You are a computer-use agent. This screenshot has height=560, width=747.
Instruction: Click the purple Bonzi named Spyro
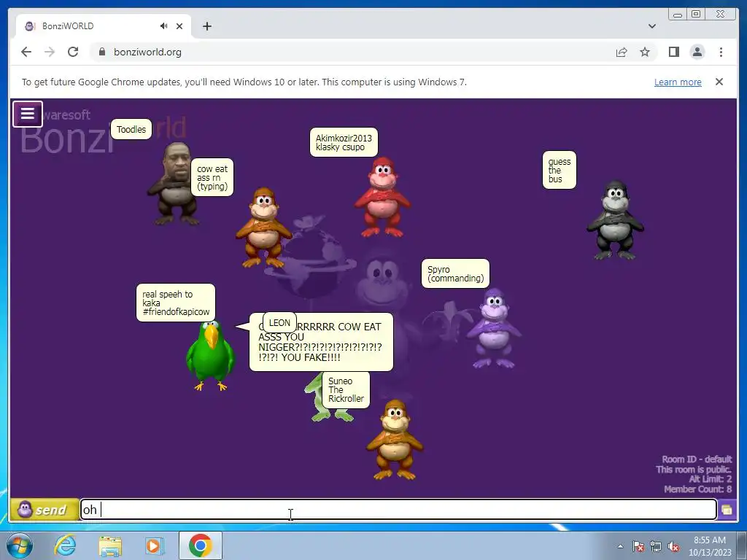tap(494, 329)
